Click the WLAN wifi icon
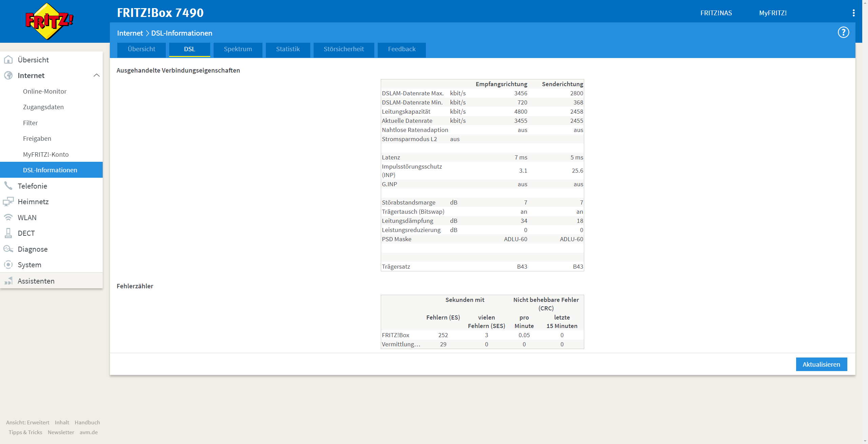Viewport: 868px width, 444px height. point(8,217)
